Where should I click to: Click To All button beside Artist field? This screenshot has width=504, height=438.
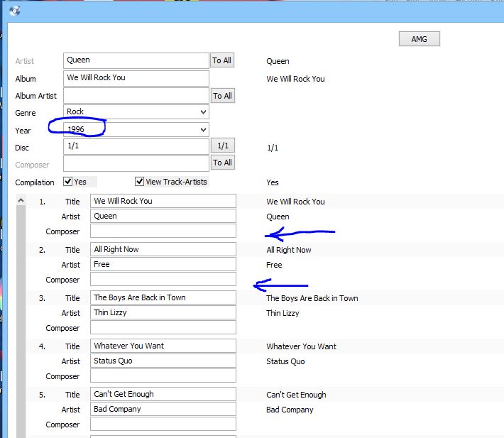tap(222, 61)
